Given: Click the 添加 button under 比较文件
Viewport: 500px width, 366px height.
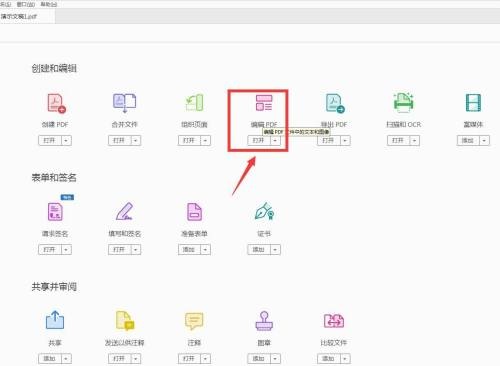Looking at the screenshot, I should point(329,358).
